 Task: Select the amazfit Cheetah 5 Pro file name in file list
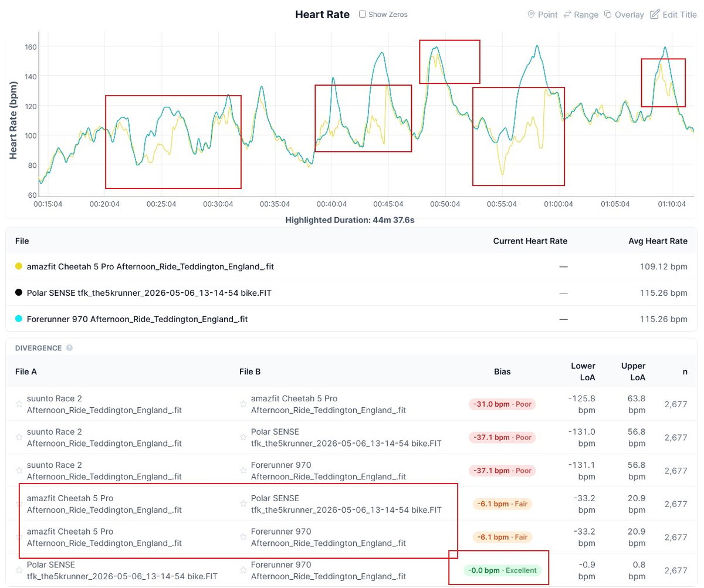[150, 266]
